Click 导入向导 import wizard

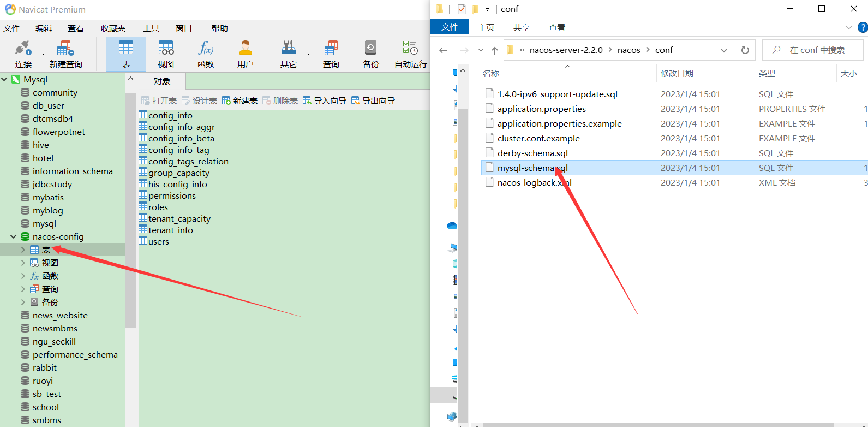pos(325,100)
